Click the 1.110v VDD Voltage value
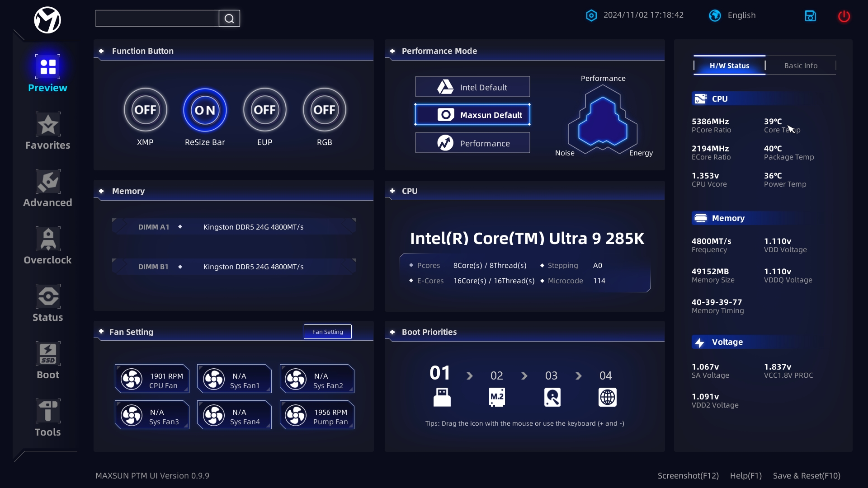Image resolution: width=868 pixels, height=488 pixels. [x=778, y=241]
